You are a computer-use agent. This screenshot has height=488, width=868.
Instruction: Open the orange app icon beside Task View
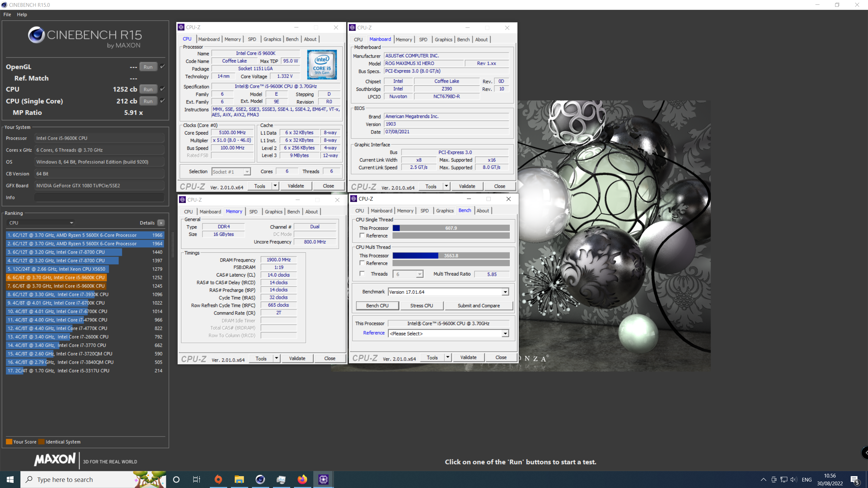[x=218, y=480]
